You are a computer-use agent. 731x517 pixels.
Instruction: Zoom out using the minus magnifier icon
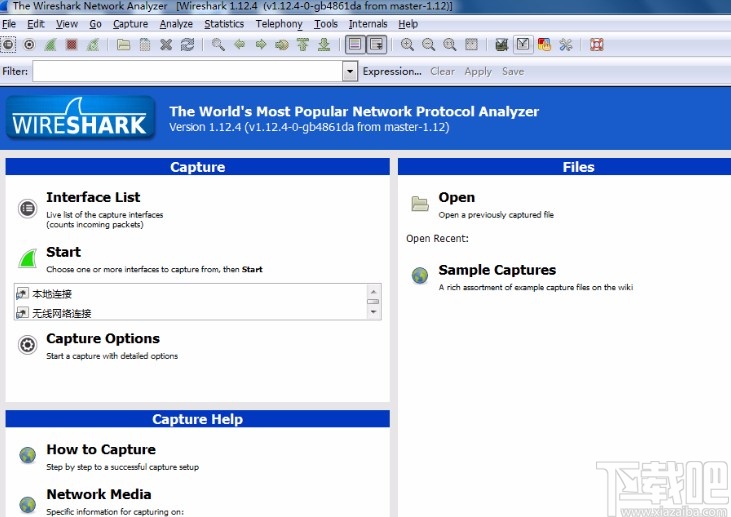pos(428,45)
